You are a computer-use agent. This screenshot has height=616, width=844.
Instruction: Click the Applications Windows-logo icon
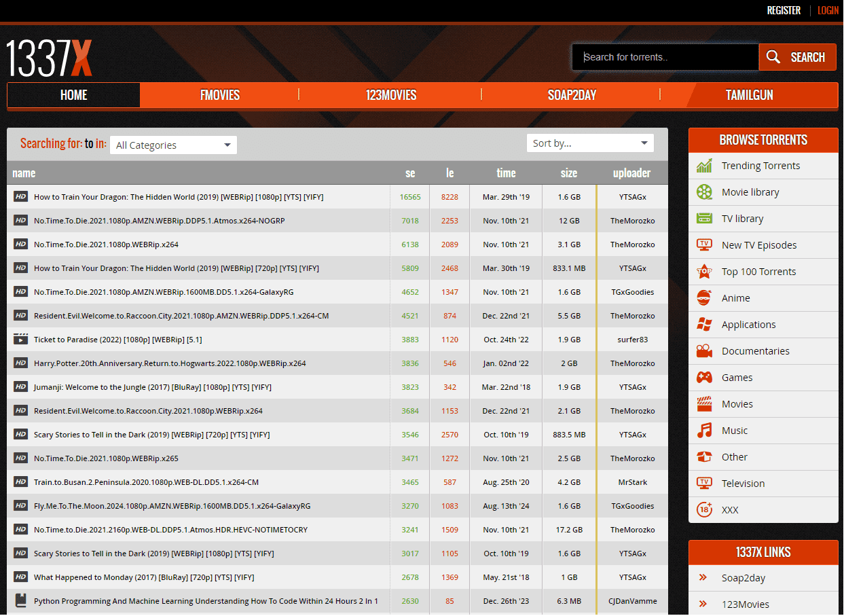[x=704, y=325]
